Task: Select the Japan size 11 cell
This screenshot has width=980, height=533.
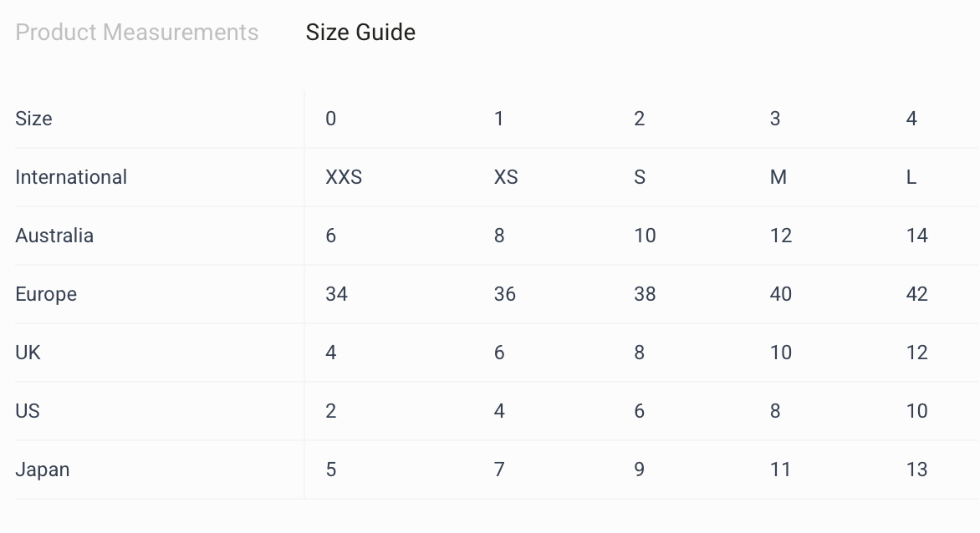Action: tap(780, 470)
